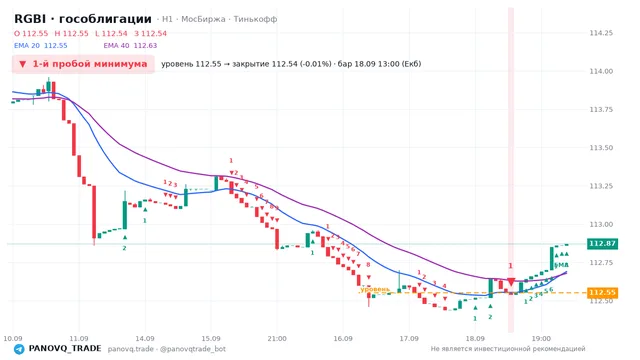The width and height of the screenshot is (640, 360).
Task: Click the 21:00 time axis label
Action: 277,338
